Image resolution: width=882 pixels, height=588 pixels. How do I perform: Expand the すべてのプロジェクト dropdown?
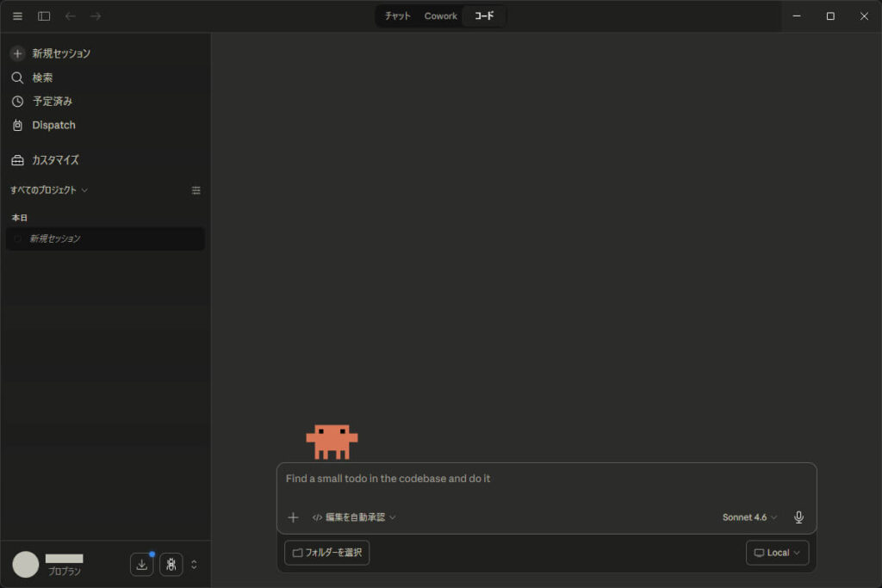[49, 190]
